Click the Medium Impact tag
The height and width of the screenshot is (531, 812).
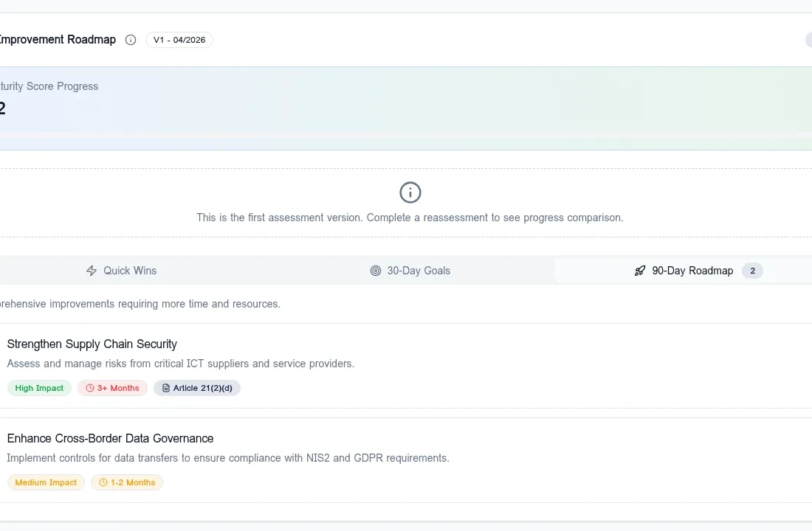pos(46,482)
